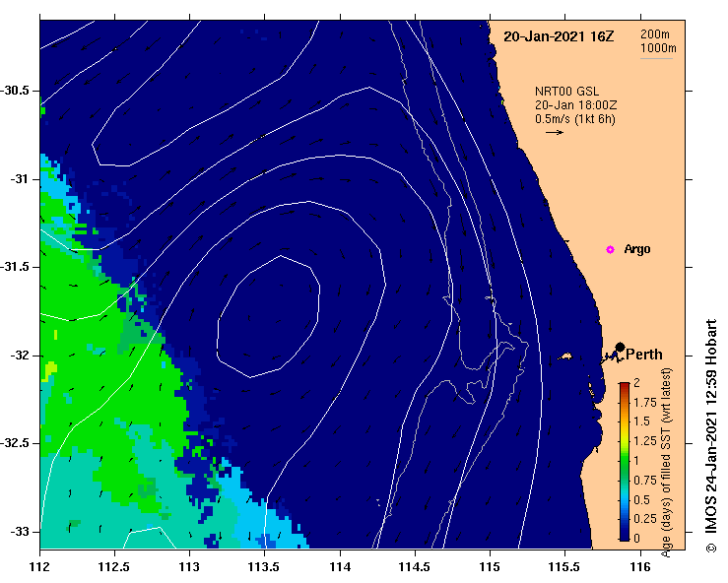Viewport: 728px width, 583px height.
Task: Click the color bar tick label 1.25
Action: pos(645,441)
